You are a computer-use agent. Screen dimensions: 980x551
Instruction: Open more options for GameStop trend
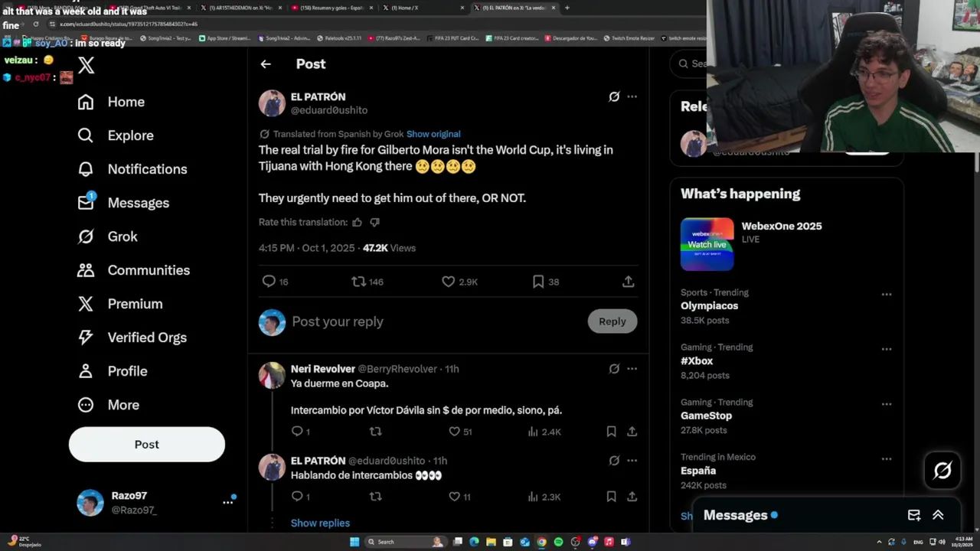(886, 404)
